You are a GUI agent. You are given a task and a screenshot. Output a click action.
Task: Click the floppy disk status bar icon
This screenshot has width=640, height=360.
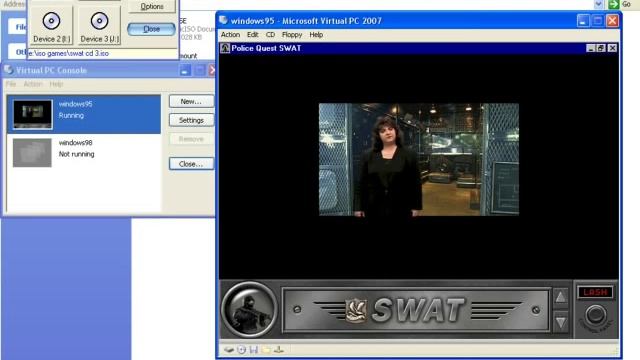coord(254,350)
